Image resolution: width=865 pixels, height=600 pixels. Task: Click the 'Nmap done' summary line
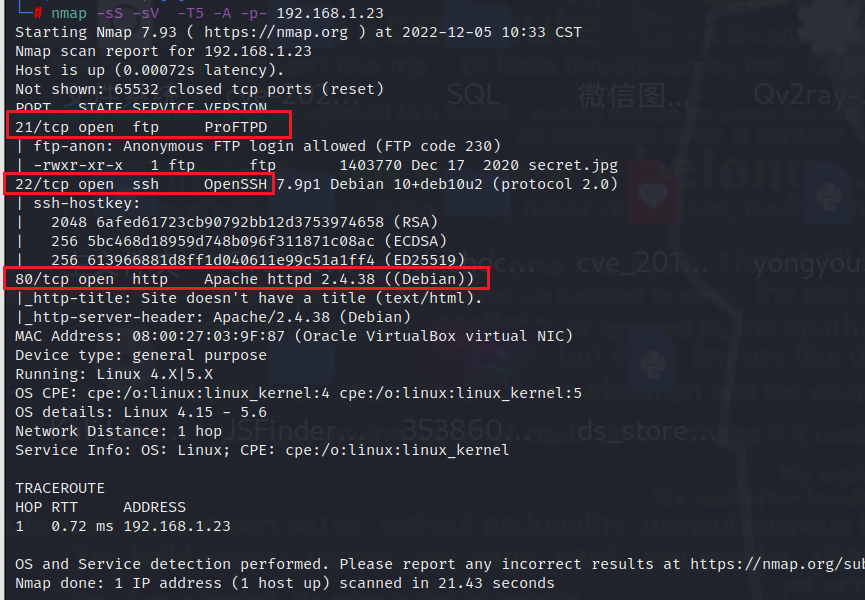285,583
